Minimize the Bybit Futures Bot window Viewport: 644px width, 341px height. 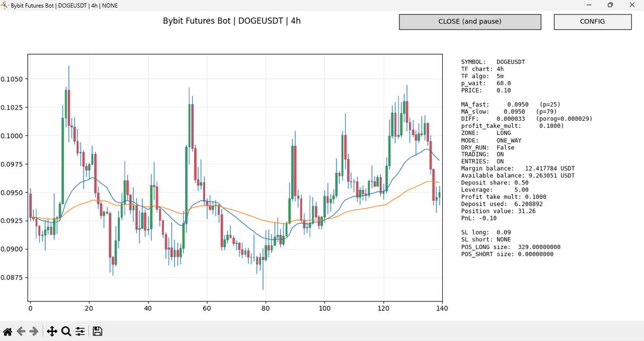pos(589,5)
